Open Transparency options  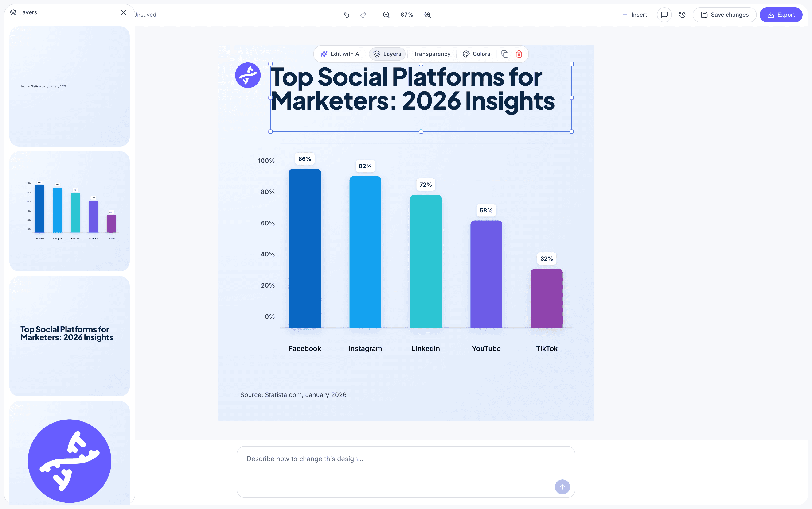click(432, 54)
